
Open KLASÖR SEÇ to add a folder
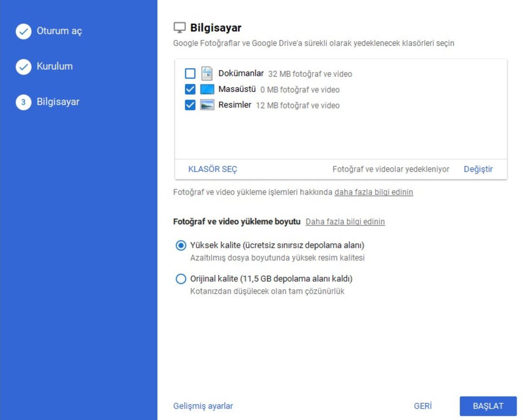[x=212, y=169]
